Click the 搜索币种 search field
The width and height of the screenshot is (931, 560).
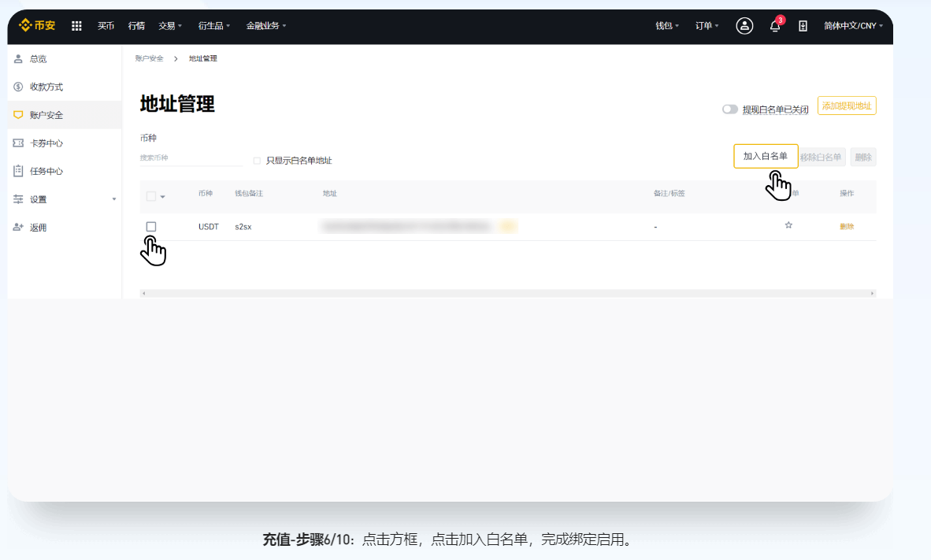tap(189, 158)
